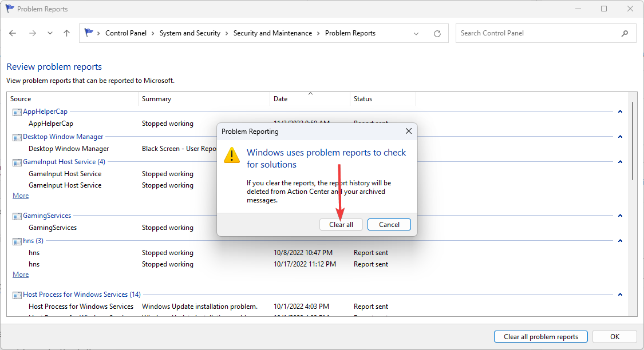Click the Desktop Window Manager group icon
Viewport: 644px width, 350px height.
(17, 137)
